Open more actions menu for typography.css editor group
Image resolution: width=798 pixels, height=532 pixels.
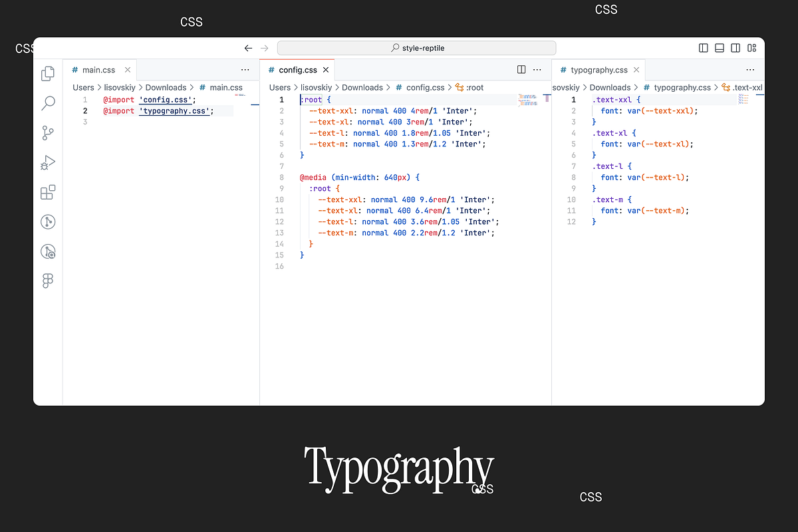pyautogui.click(x=750, y=70)
